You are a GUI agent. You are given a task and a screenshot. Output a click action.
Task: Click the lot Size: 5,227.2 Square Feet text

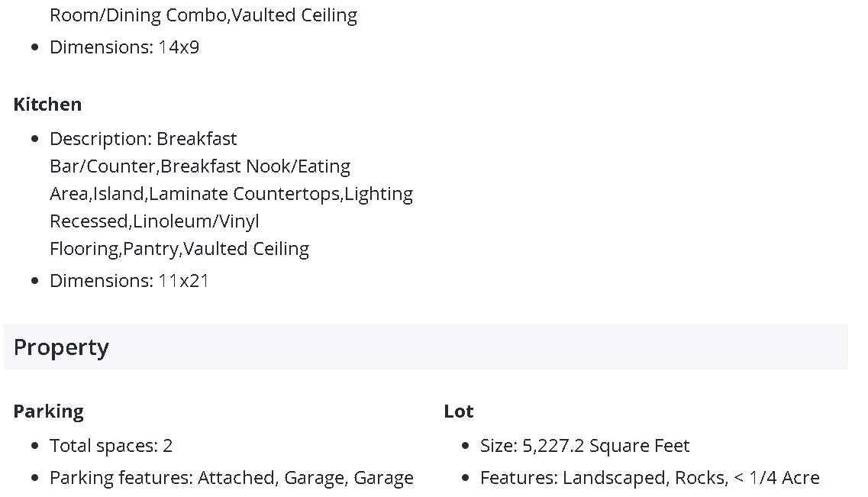pyautogui.click(x=585, y=445)
